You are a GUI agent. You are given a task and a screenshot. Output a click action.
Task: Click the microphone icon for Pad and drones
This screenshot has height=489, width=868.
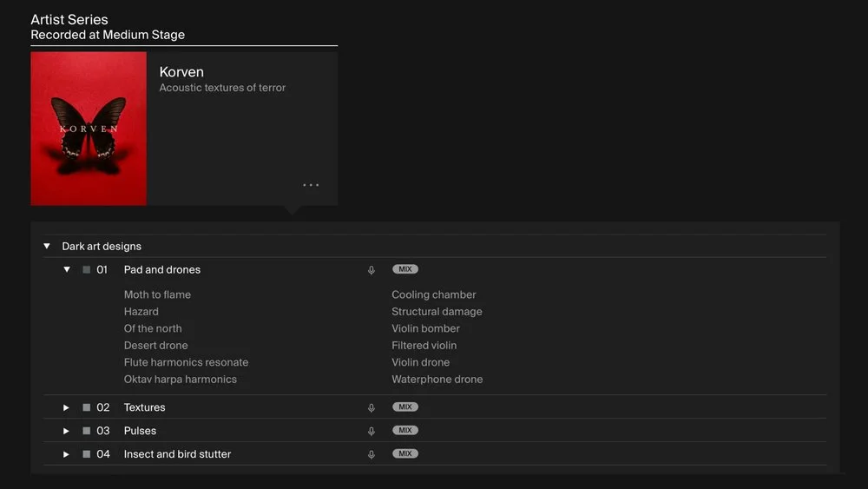(x=372, y=270)
